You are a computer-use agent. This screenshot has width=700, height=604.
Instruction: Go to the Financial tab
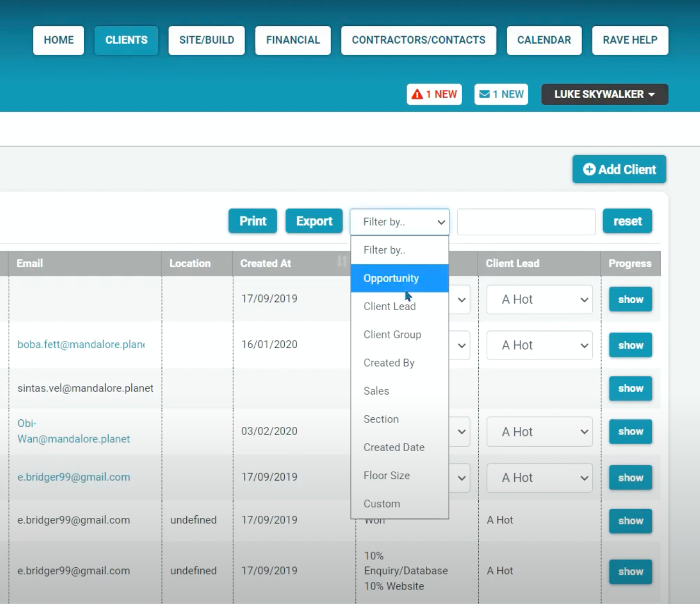(x=292, y=40)
